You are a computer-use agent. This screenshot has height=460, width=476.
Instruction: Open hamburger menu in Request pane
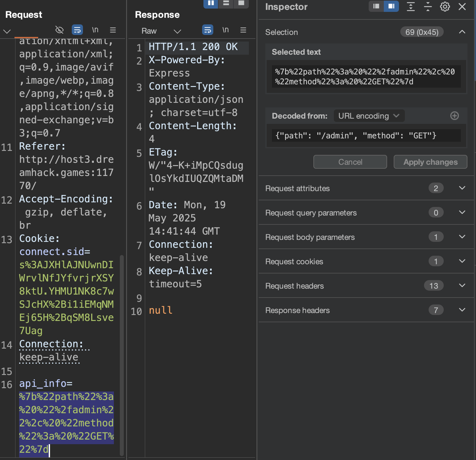(x=113, y=30)
